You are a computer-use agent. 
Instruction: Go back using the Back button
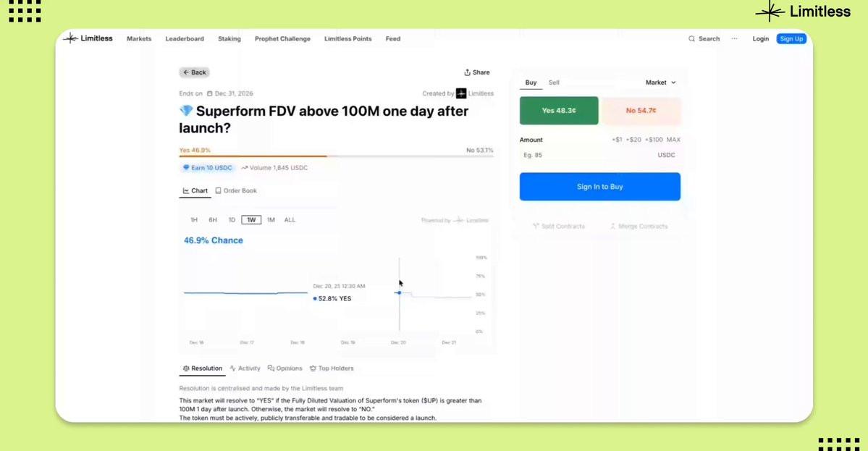pos(194,72)
